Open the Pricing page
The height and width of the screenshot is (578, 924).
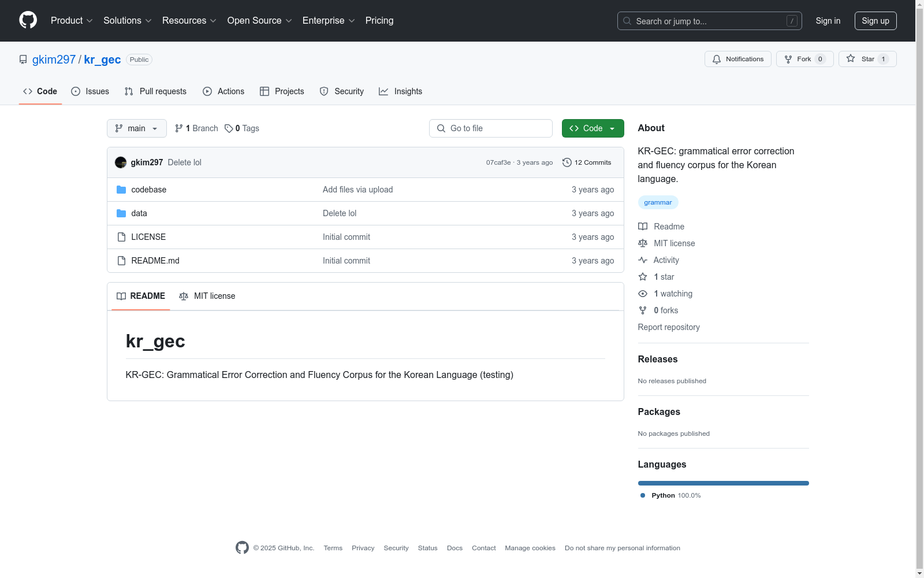(379, 21)
